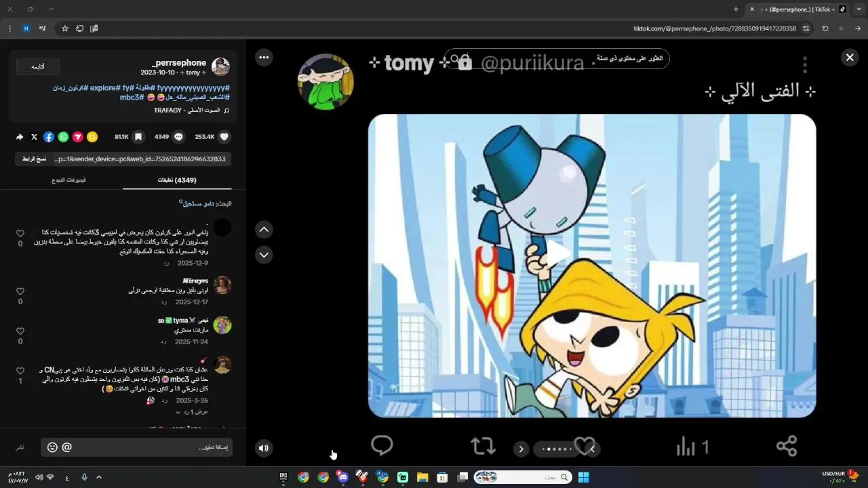The width and height of the screenshot is (868, 488).
Task: Go to the next post arrow
Action: (x=264, y=255)
